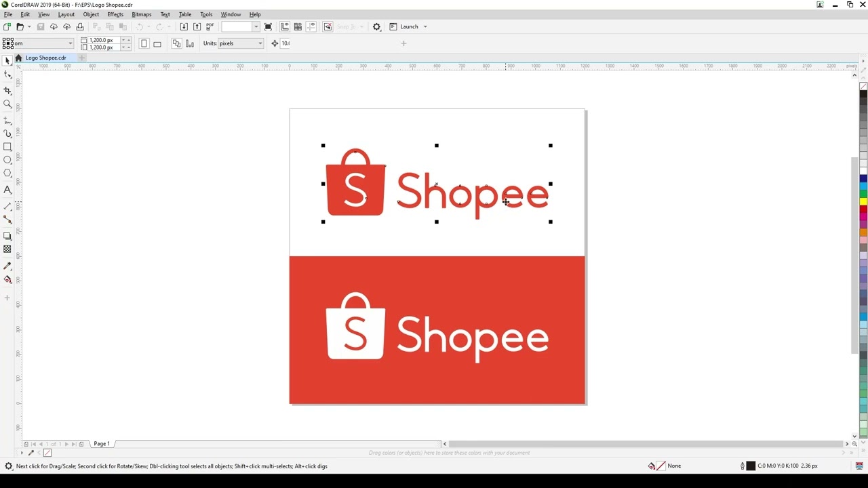
Task: Select the Polygon tool
Action: click(7, 174)
